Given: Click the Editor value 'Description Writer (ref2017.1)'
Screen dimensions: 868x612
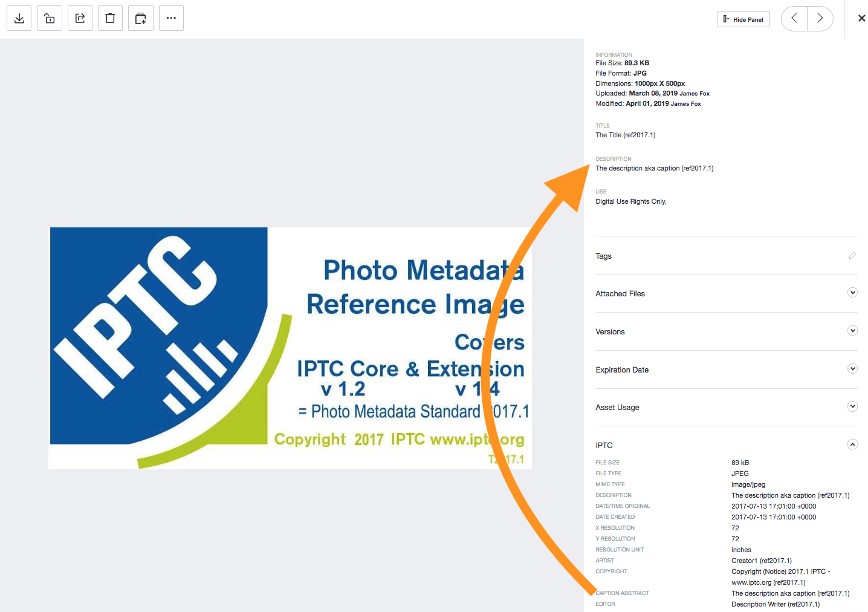Looking at the screenshot, I should (776, 604).
